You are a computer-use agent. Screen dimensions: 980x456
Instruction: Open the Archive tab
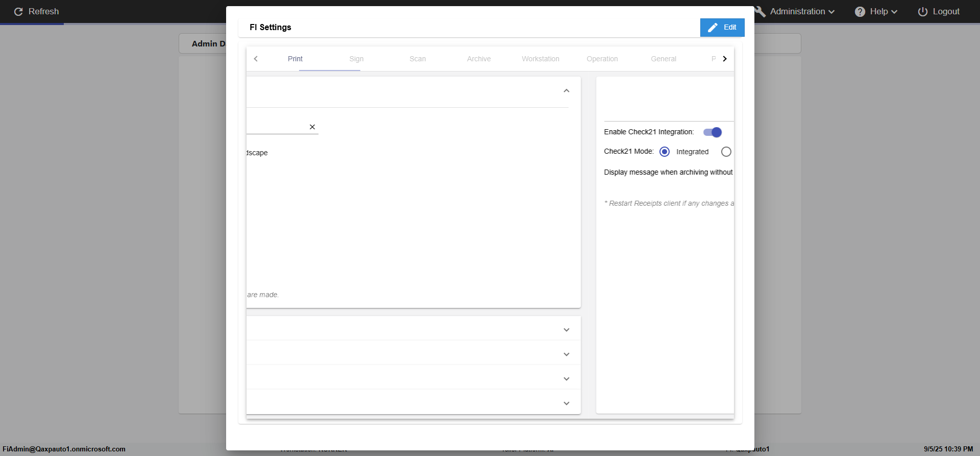pos(479,59)
